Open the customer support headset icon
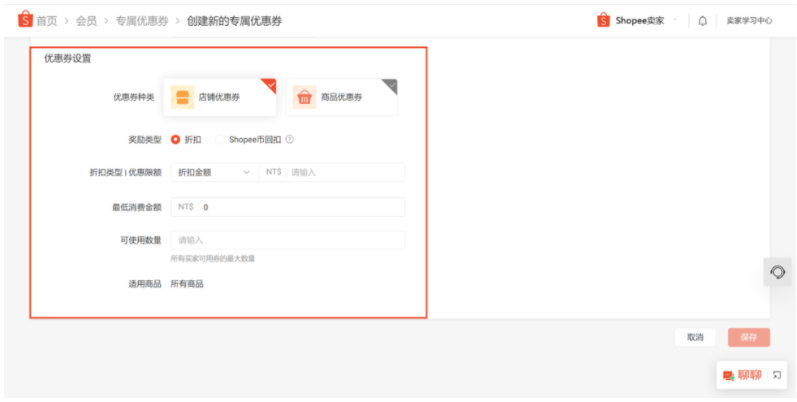The height and width of the screenshot is (402, 797). pyautogui.click(x=777, y=272)
